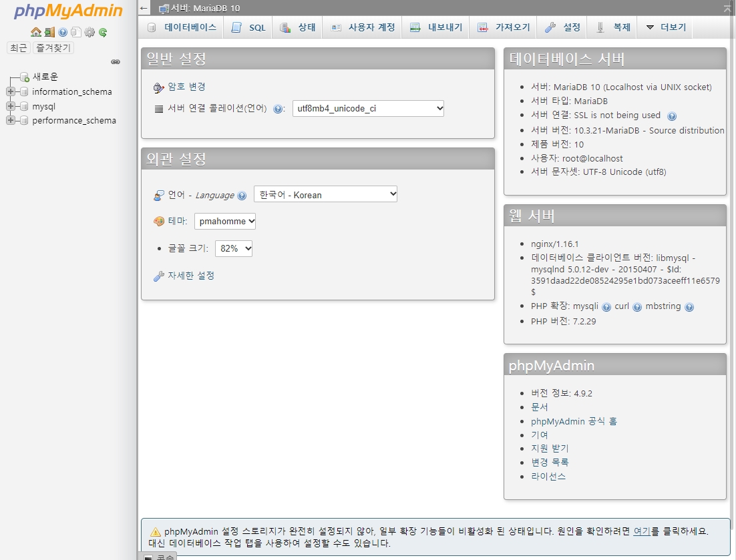Select the 새로운 tree item

coord(45,77)
